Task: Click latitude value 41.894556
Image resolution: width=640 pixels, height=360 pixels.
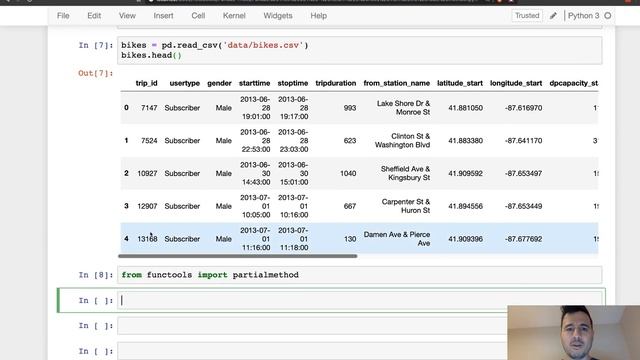Action: pyautogui.click(x=465, y=206)
